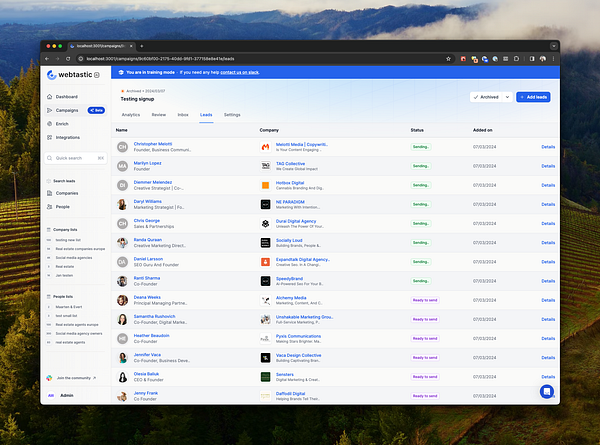
Task: Reload the page in the browser
Action: pyautogui.click(x=68, y=59)
